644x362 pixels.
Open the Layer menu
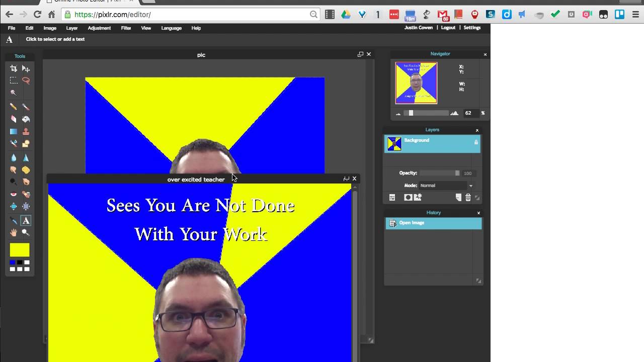[72, 28]
